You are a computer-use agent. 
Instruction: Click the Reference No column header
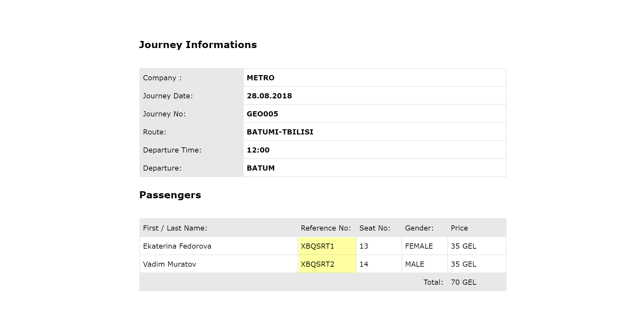pyautogui.click(x=326, y=228)
